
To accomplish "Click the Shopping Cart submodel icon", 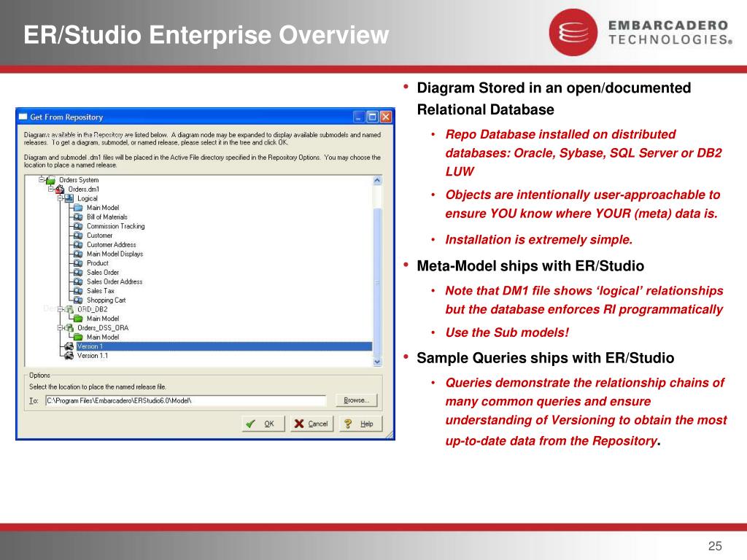I will [78, 300].
